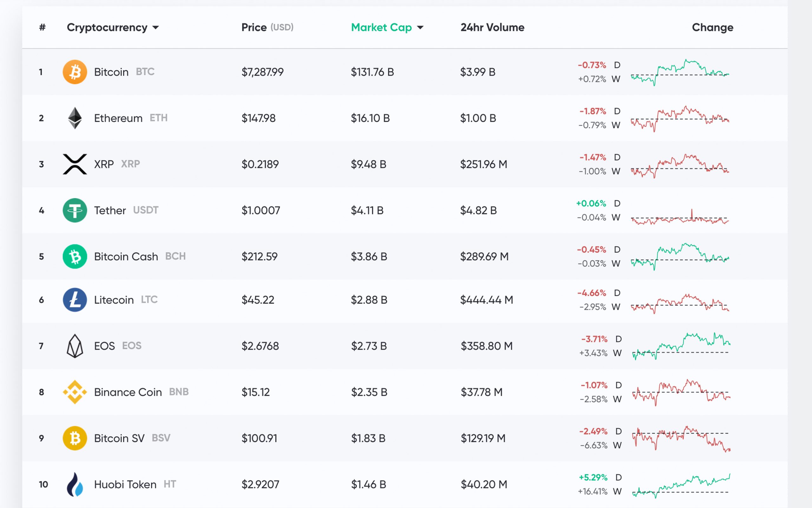
Task: Open the Bitcoin name link
Action: [111, 72]
